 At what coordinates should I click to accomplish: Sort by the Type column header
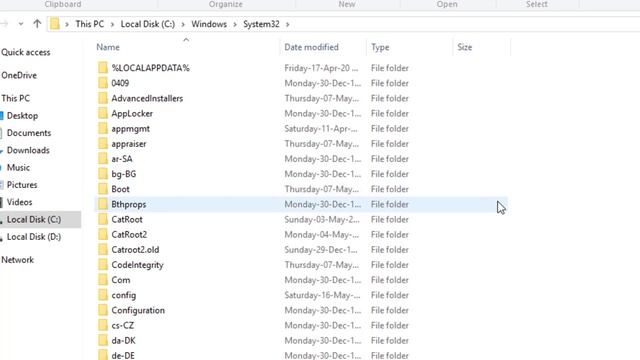pyautogui.click(x=380, y=47)
